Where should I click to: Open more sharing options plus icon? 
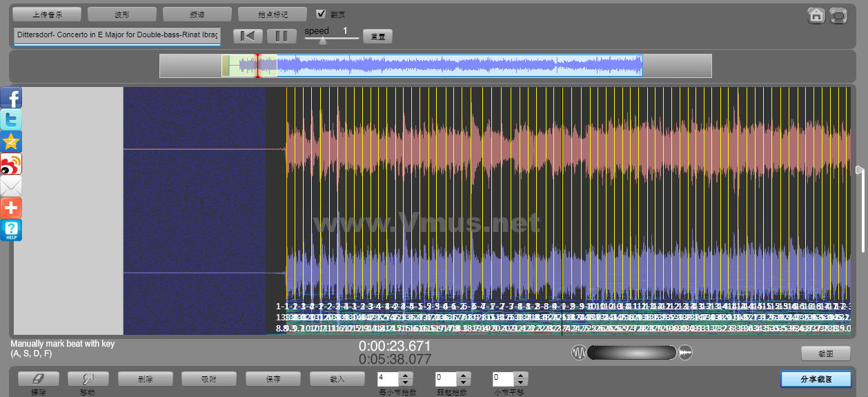pyautogui.click(x=11, y=208)
